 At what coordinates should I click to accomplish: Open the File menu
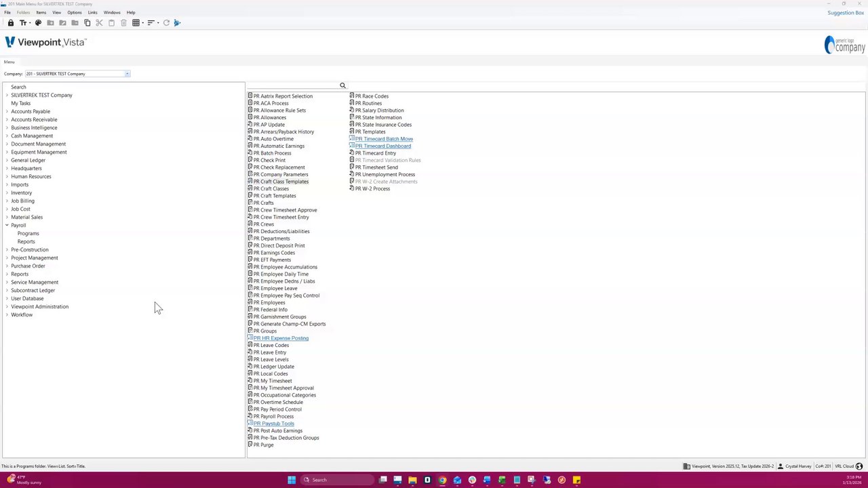tap(7, 12)
